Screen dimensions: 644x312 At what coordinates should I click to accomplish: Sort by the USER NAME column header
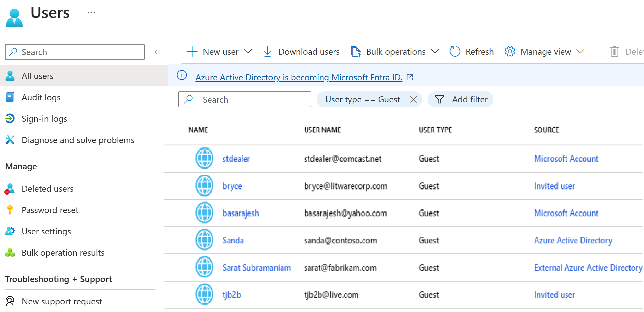coord(323,130)
